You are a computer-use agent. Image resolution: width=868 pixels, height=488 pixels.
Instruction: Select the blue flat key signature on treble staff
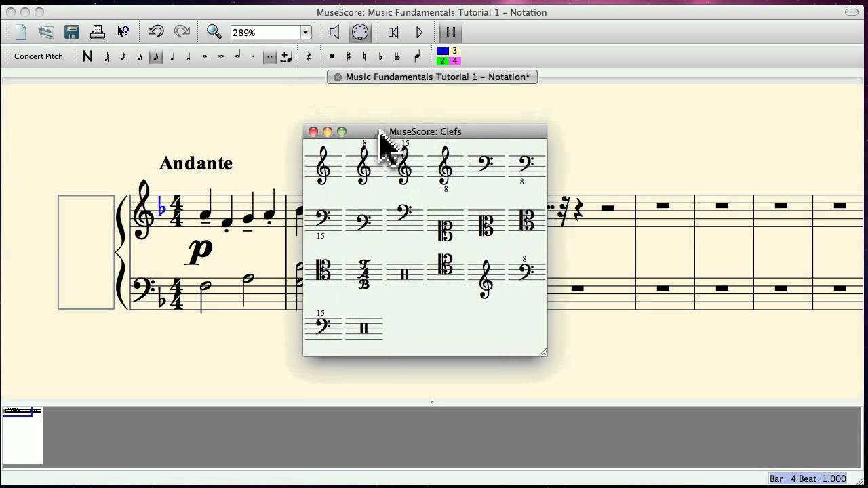tap(161, 207)
